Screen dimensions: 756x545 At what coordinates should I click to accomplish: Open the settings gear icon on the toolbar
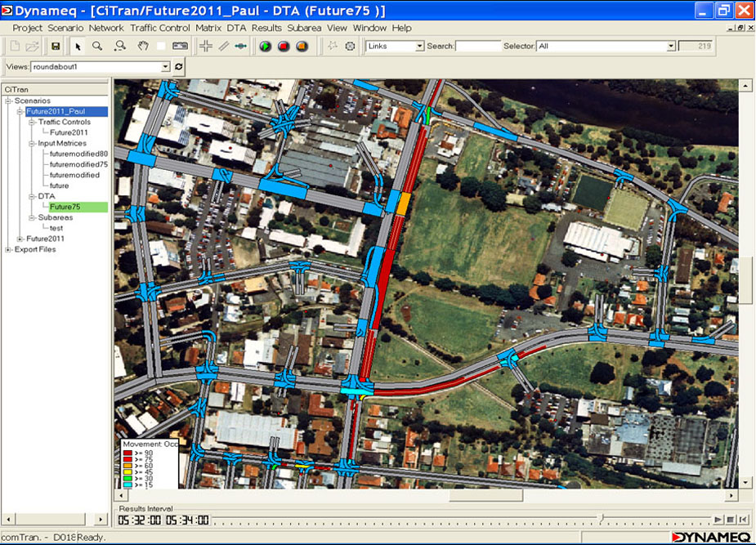348,46
